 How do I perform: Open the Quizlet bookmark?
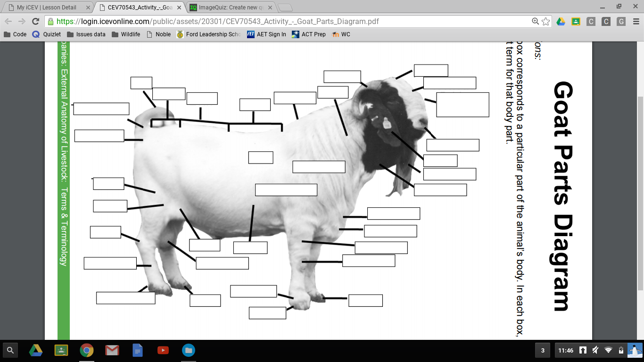[x=47, y=34]
